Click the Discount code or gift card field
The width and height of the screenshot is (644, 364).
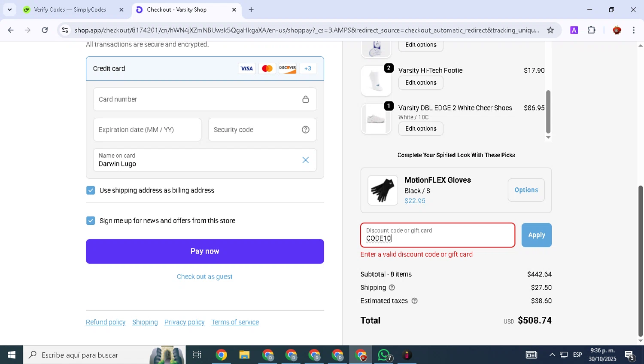pyautogui.click(x=437, y=235)
